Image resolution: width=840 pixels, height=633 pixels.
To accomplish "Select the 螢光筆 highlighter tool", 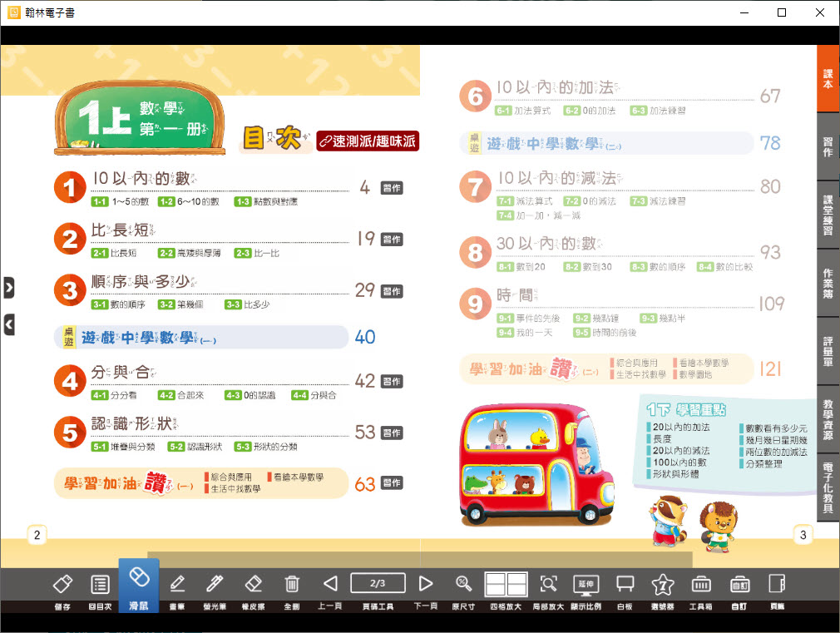I will point(215,584).
